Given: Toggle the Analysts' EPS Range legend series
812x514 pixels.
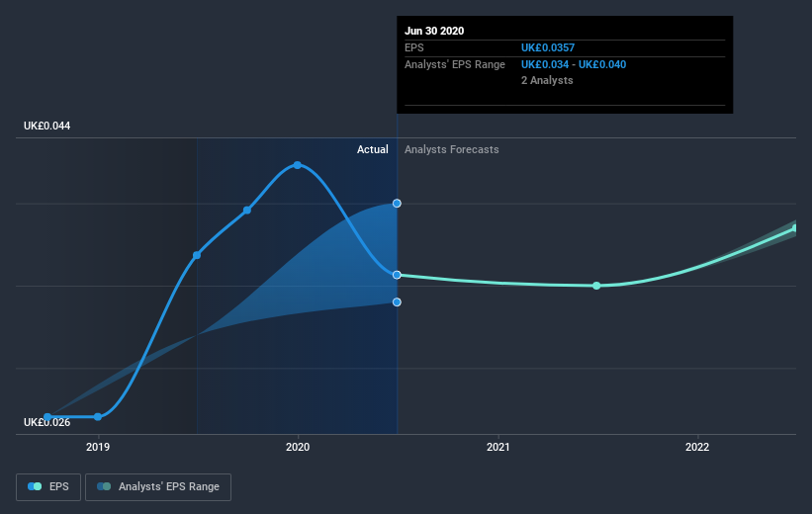Looking at the screenshot, I should coord(158,487).
